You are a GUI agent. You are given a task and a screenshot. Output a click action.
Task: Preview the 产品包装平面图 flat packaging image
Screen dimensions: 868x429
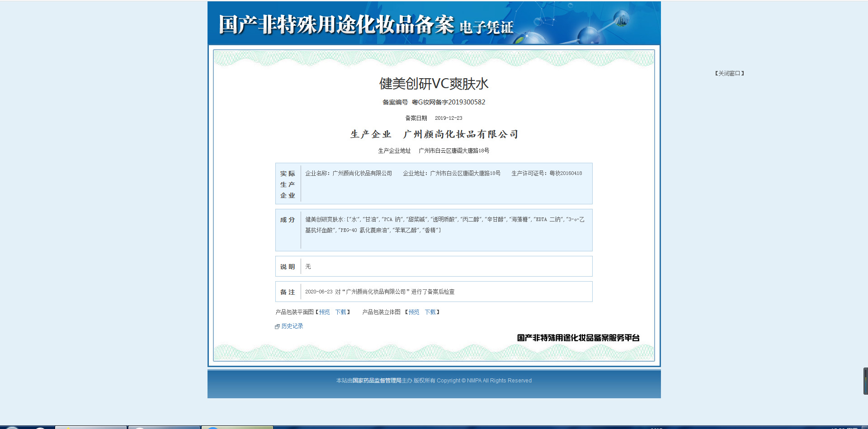click(x=325, y=312)
